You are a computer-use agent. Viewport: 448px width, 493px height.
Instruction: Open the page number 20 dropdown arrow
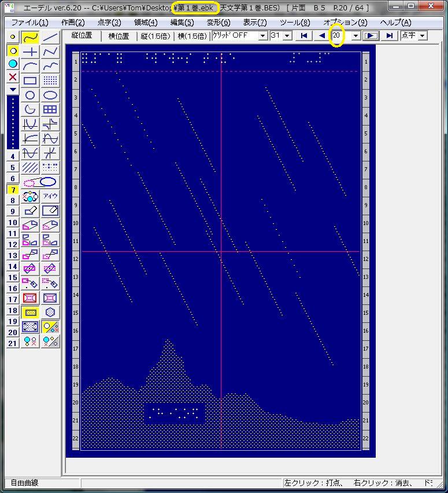click(x=356, y=36)
